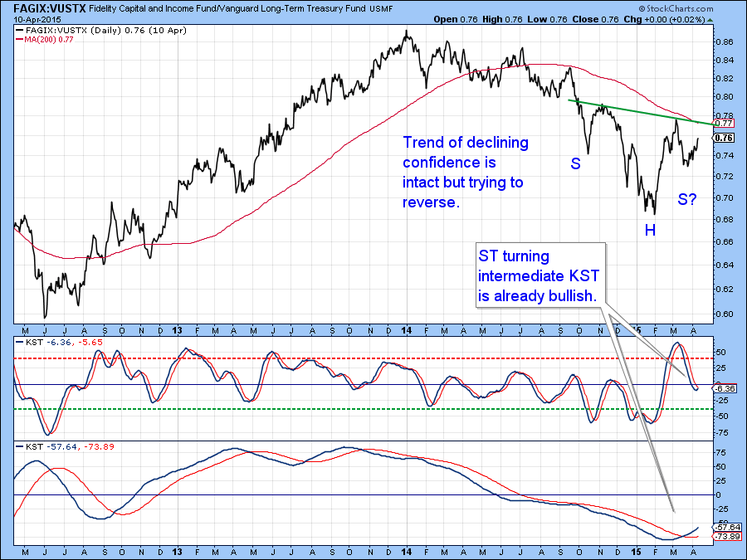Click the 0.64 price axis label
Image resolution: width=747 pixels, height=560 pixels.
724,265
